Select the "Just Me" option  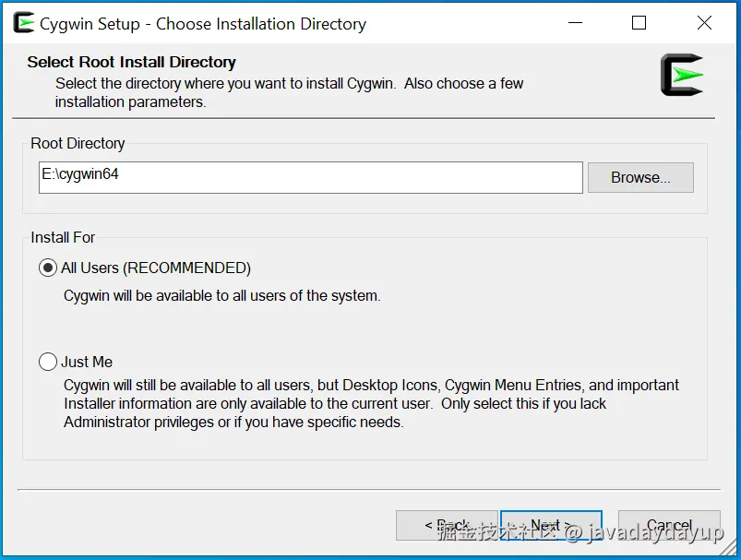47,362
